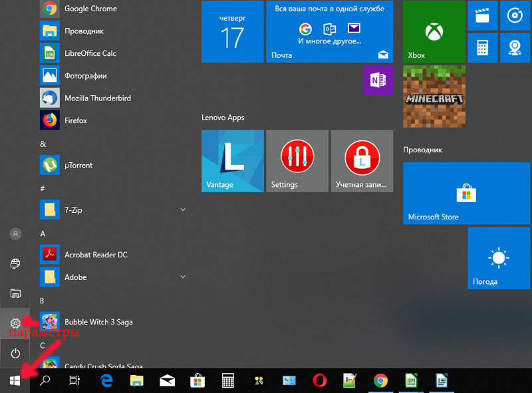This screenshot has height=393, width=532.
Task: Open Pictures folder icon in sidebar
Action: coord(15,293)
